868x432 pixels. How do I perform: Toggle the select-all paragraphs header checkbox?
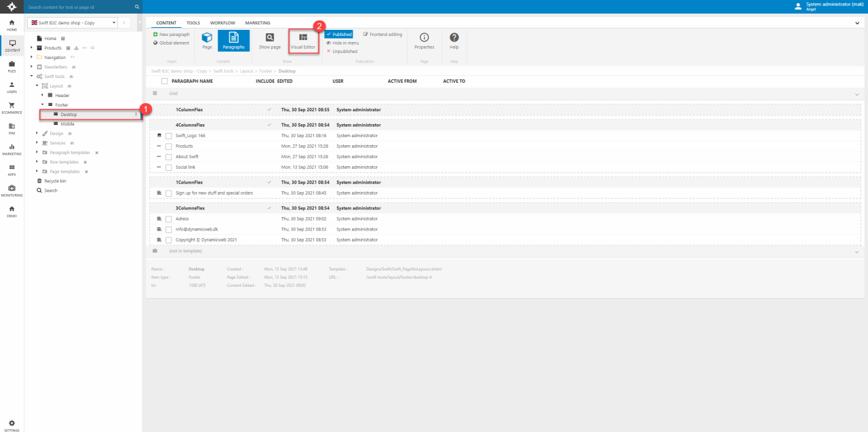(164, 81)
